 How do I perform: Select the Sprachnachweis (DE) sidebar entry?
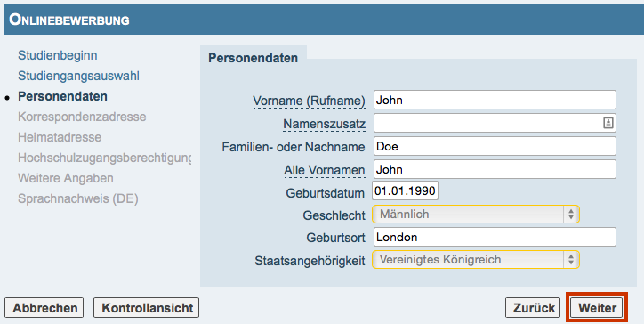tap(78, 198)
